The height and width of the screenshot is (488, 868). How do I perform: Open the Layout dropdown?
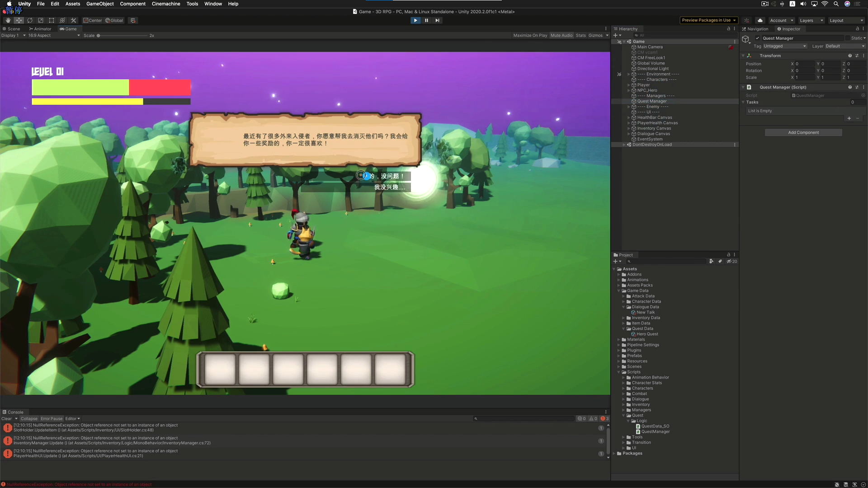point(846,20)
